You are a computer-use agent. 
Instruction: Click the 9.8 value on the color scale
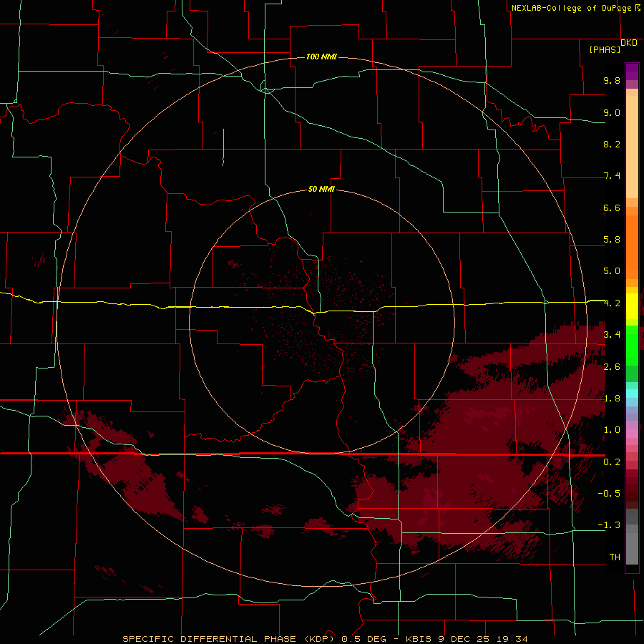pos(612,80)
